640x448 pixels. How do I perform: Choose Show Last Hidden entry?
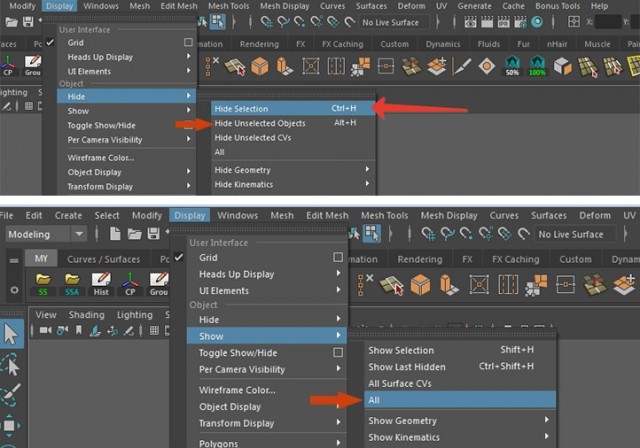point(460,366)
